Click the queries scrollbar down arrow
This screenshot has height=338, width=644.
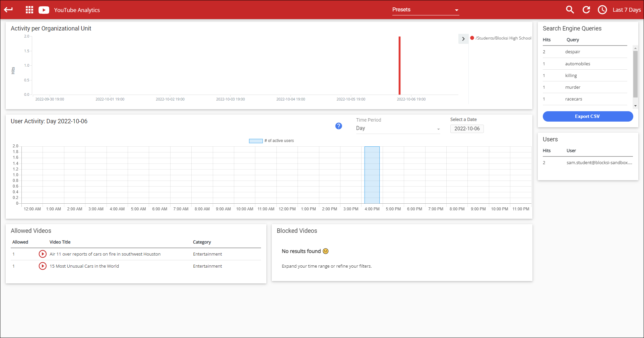[635, 106]
